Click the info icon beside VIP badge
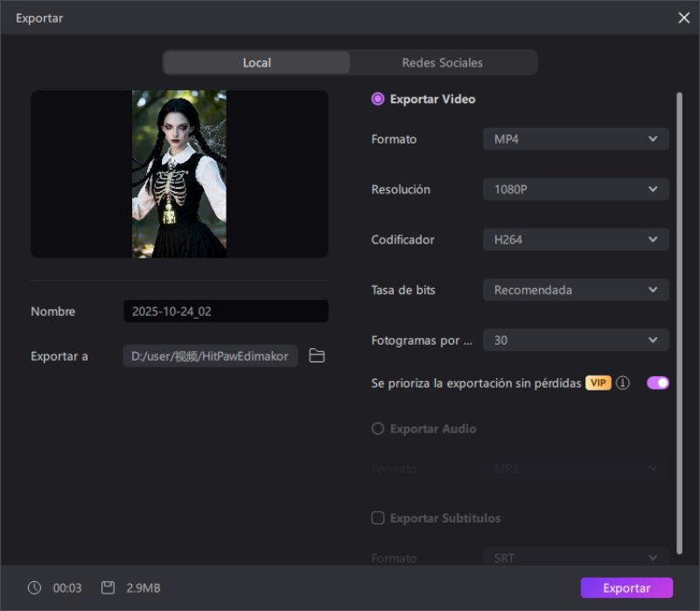The image size is (700, 611). 623,383
